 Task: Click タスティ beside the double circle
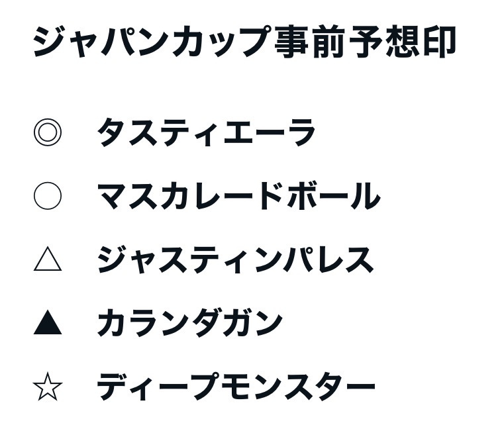[156, 133]
